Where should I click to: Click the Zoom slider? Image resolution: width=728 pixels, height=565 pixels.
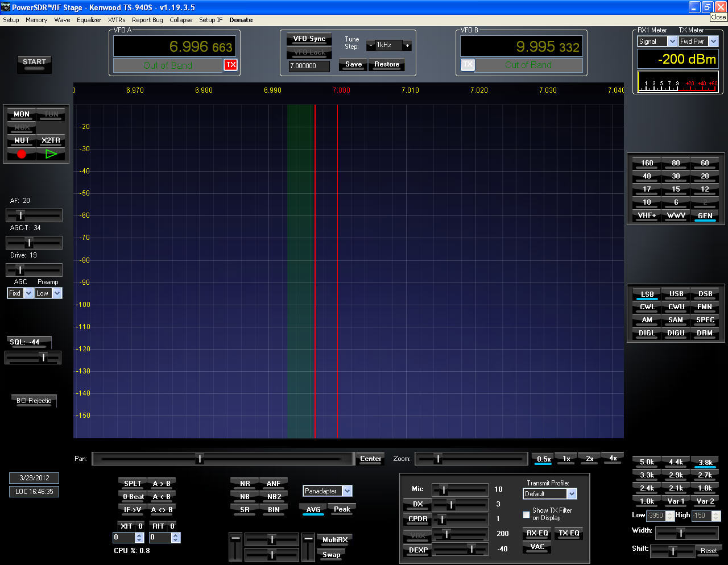tap(471, 459)
